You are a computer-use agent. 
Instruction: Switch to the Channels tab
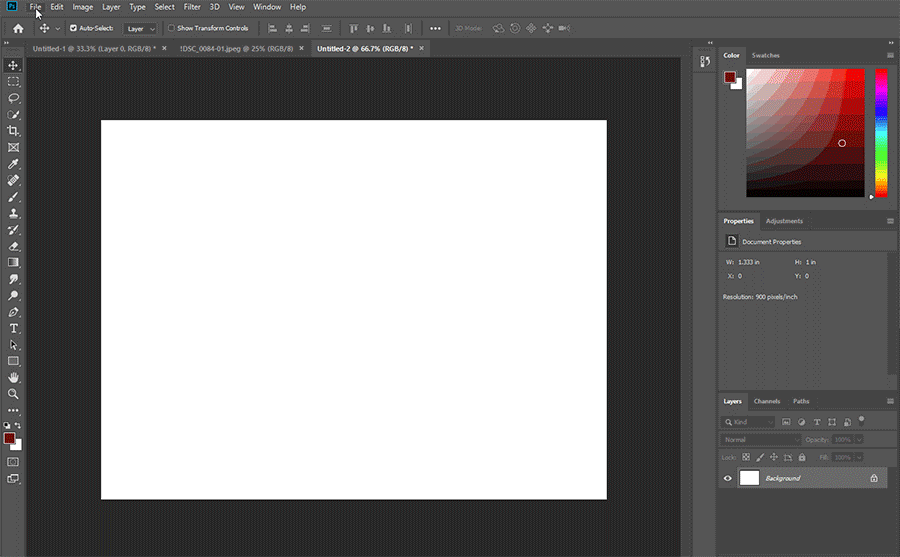pos(767,401)
